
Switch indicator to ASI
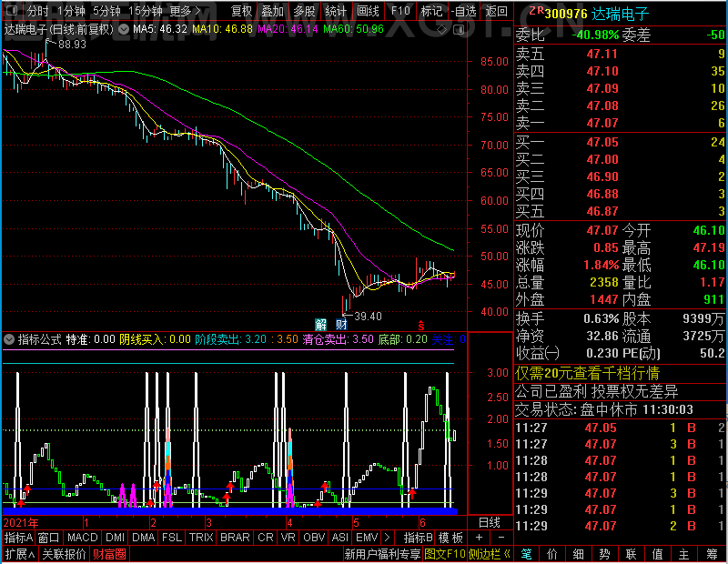coord(339,538)
